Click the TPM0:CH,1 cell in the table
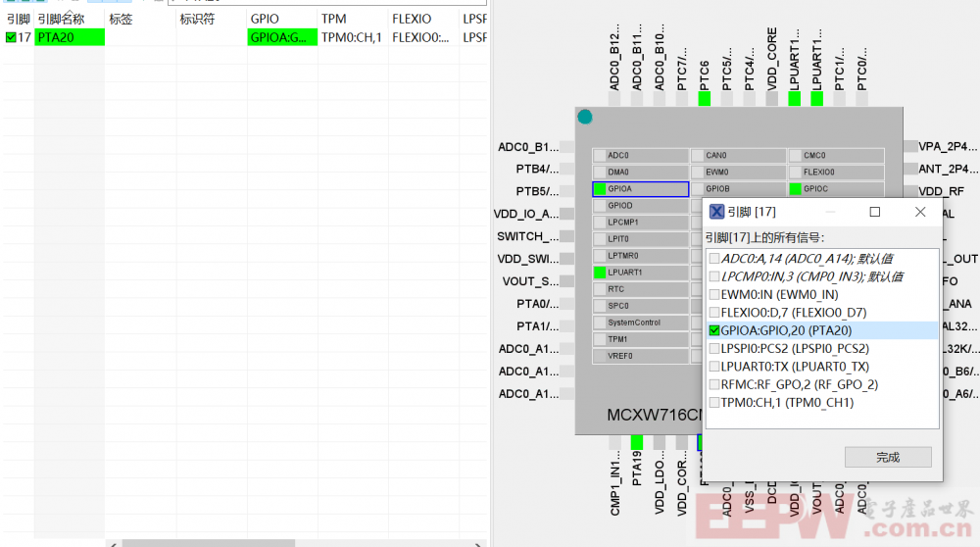The image size is (980, 547). [352, 37]
